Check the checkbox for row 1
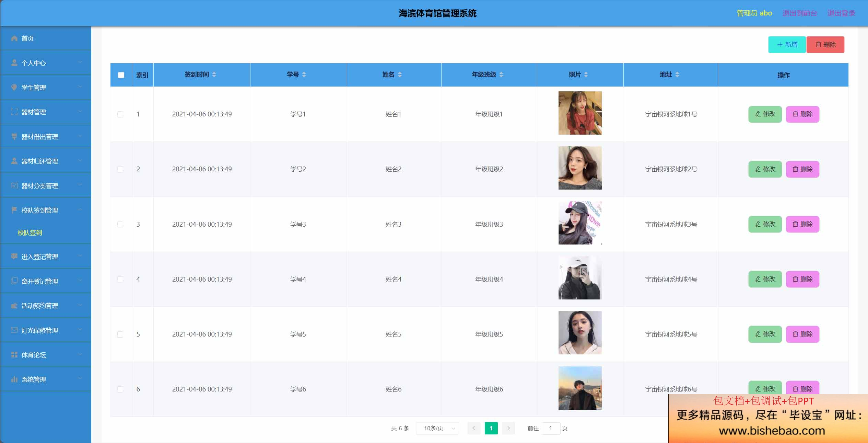The height and width of the screenshot is (443, 868). 120,114
